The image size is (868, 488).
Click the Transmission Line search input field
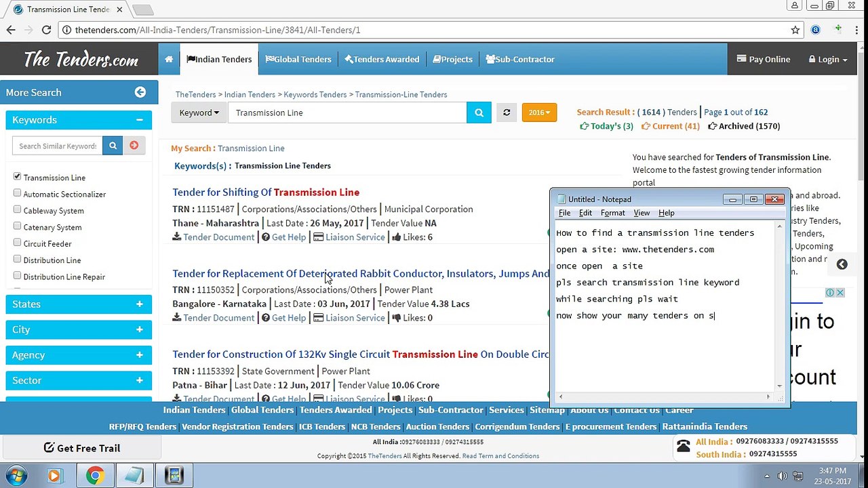(x=347, y=113)
